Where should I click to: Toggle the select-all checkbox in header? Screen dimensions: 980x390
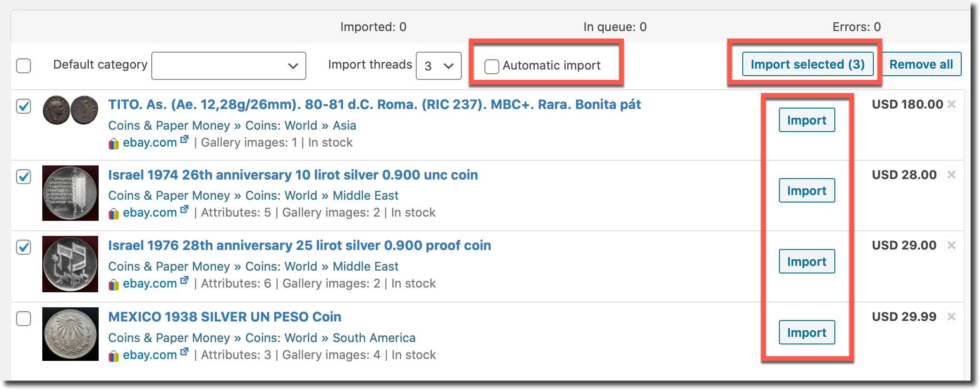23,66
